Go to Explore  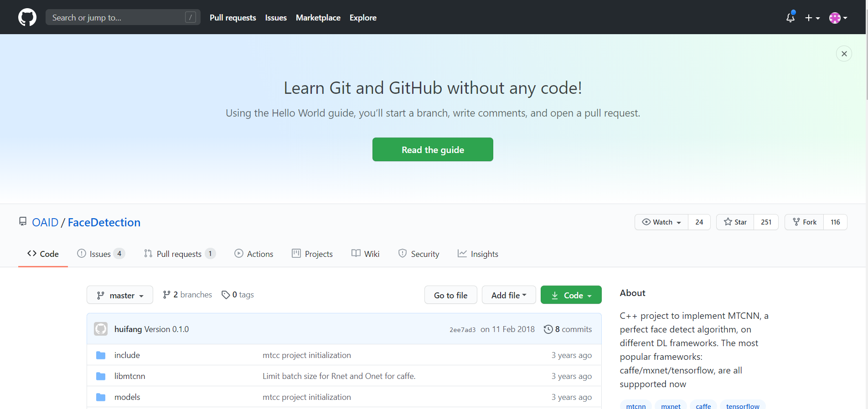click(x=363, y=17)
